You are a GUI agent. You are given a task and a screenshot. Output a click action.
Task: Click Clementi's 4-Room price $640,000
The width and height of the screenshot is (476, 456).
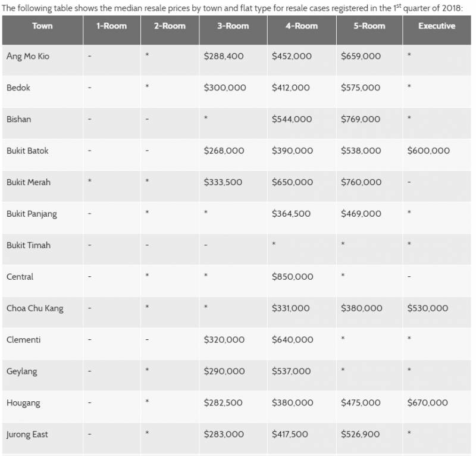pos(292,340)
